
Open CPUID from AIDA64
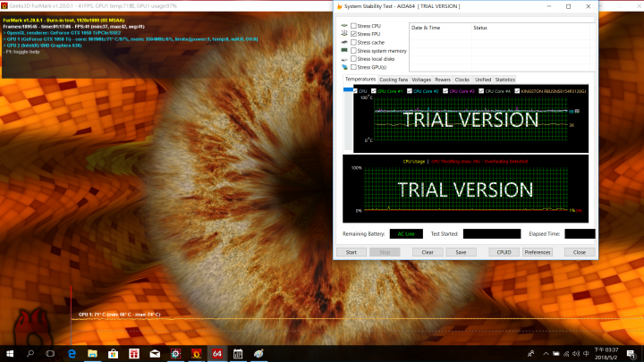point(504,252)
